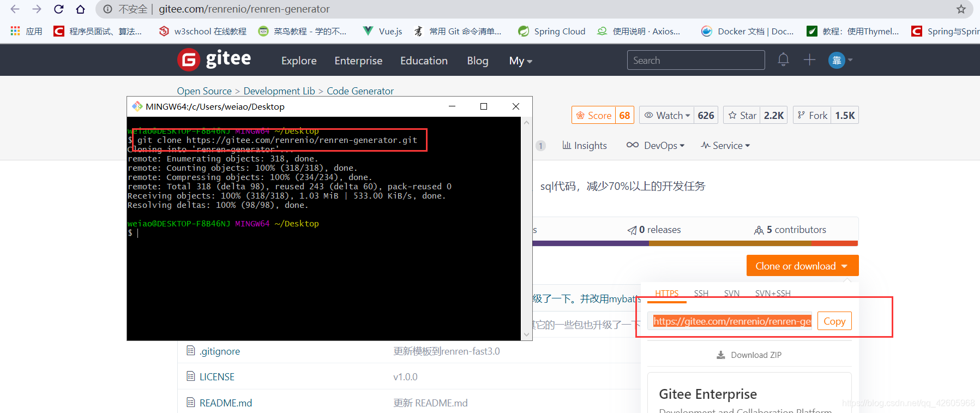Open the 5 contributors link

pos(790,230)
